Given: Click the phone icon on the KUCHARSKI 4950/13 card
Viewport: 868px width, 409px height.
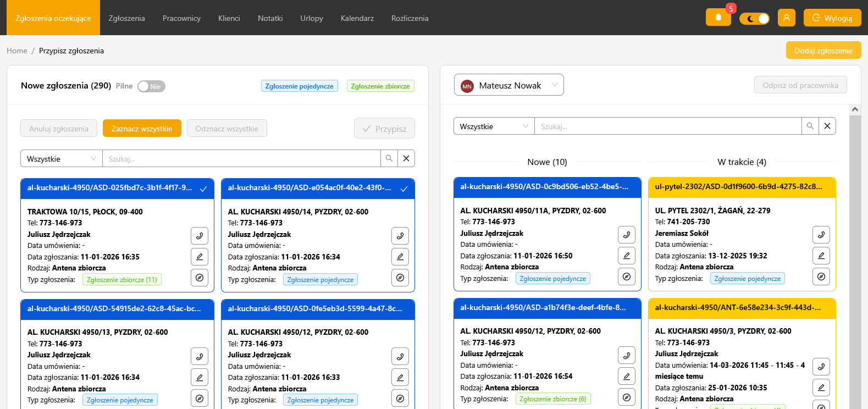Looking at the screenshot, I should click(x=200, y=356).
